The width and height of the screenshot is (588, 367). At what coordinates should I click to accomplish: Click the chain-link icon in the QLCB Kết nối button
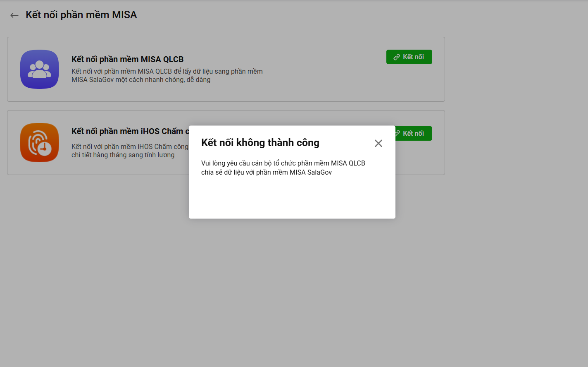pos(397,57)
